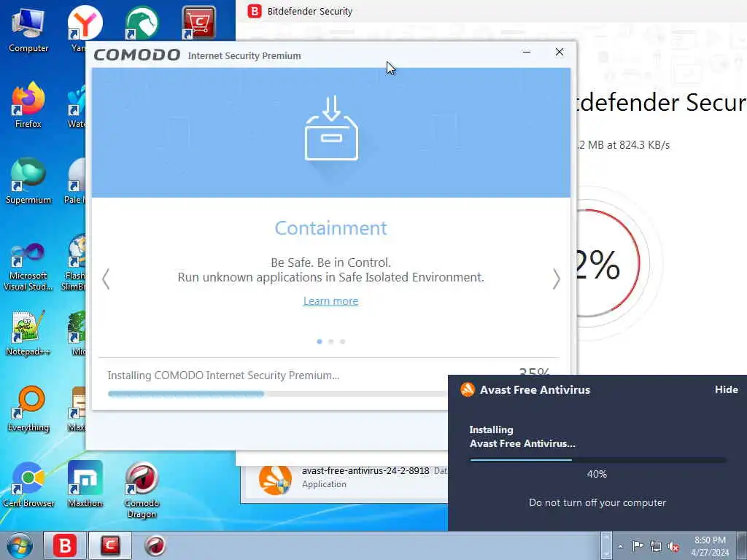747x560 pixels.
Task: Click the COMODO logo in installer header
Action: tap(136, 55)
